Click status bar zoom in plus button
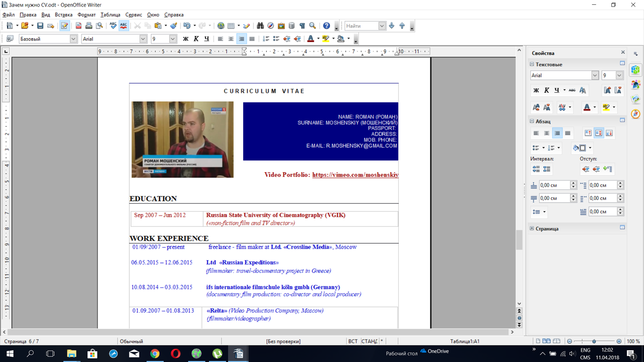 (619, 341)
